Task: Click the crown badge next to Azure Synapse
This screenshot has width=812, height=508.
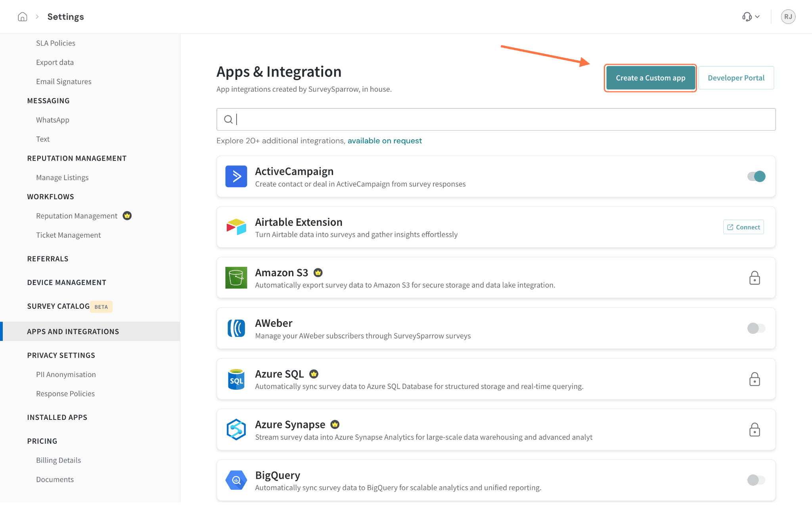Action: coord(335,425)
